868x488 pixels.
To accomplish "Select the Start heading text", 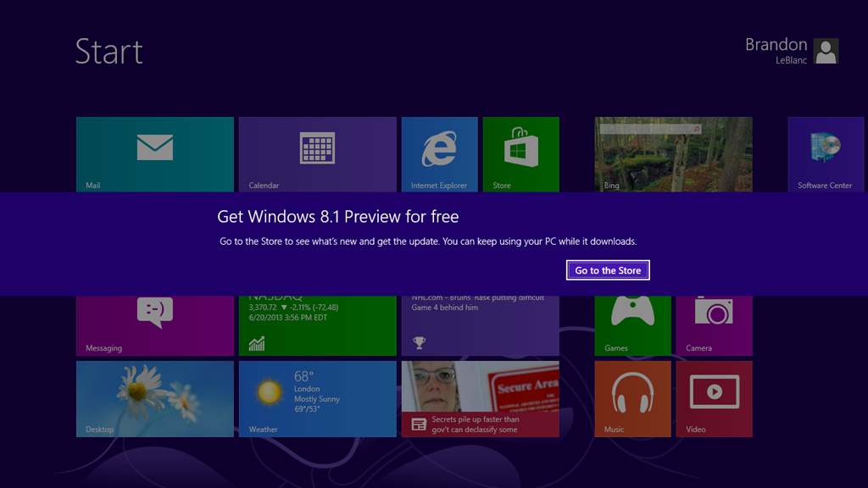I will point(108,53).
